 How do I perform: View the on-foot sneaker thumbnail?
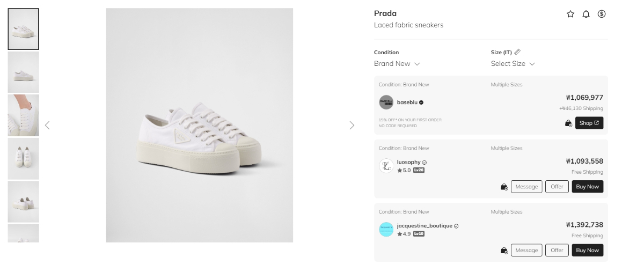pyautogui.click(x=24, y=115)
